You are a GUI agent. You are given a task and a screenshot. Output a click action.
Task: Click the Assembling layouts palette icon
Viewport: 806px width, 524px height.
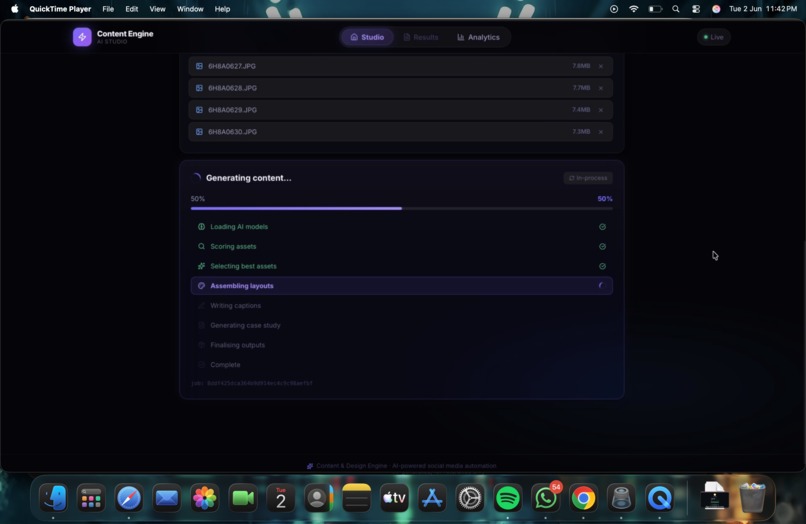(202, 286)
